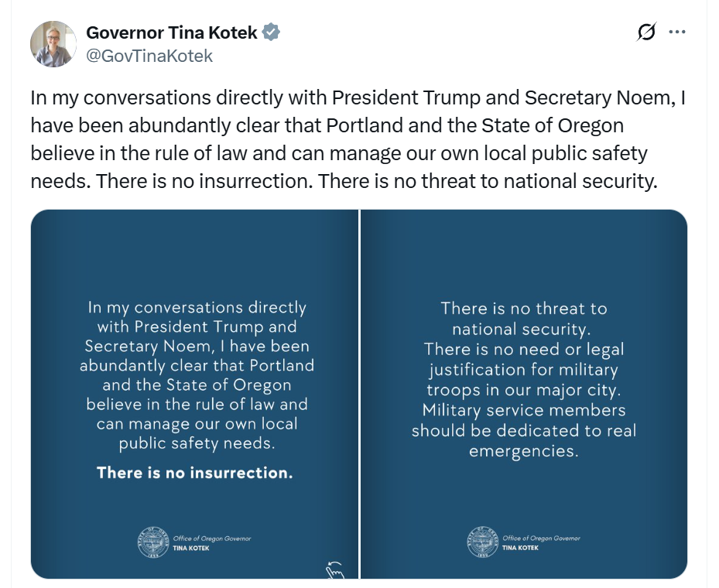Click 'There is no threat to national security' in right image

coord(524,318)
